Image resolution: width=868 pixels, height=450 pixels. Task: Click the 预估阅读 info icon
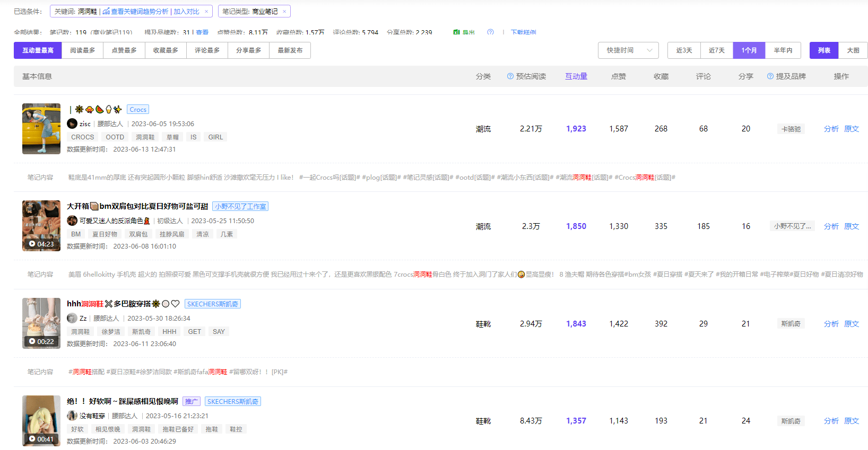click(x=510, y=76)
